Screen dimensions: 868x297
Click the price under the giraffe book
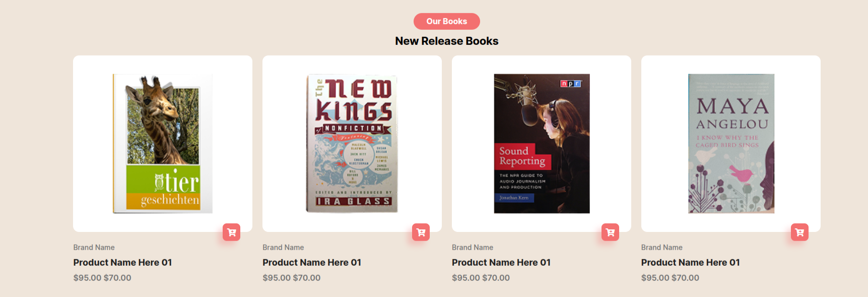tap(102, 277)
